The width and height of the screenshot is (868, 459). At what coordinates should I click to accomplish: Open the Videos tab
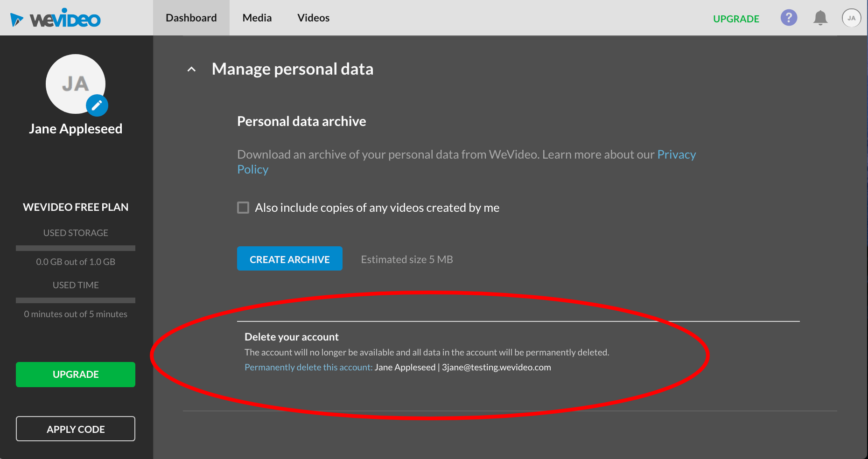[x=313, y=18]
